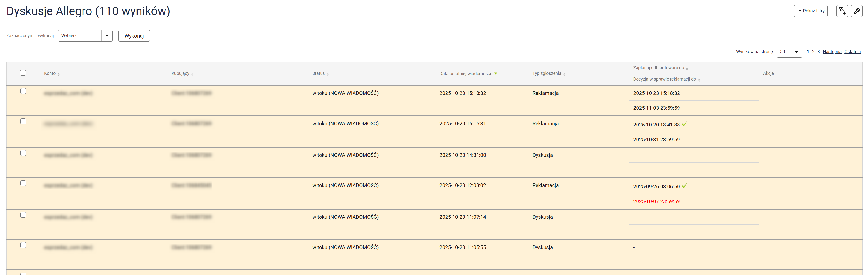Open the wrench settings icon
The height and width of the screenshot is (275, 868).
pyautogui.click(x=857, y=11)
